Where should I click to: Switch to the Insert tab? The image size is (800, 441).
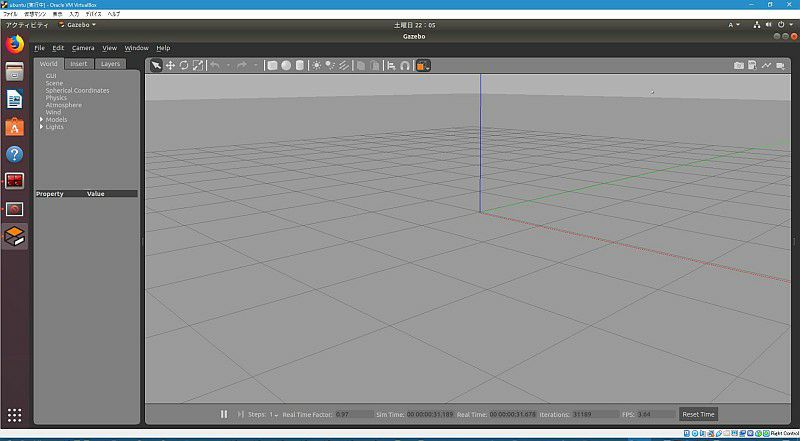coord(79,64)
